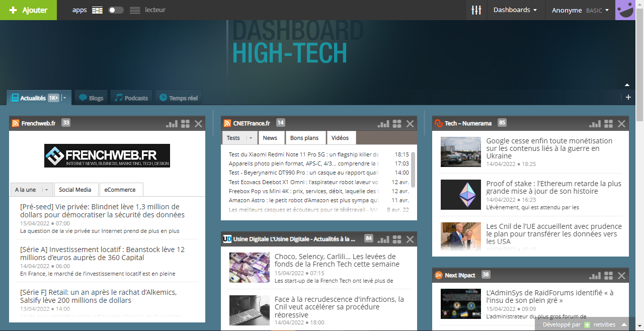
Task: Close the Frenchweb.fr widget
Action: [x=198, y=123]
